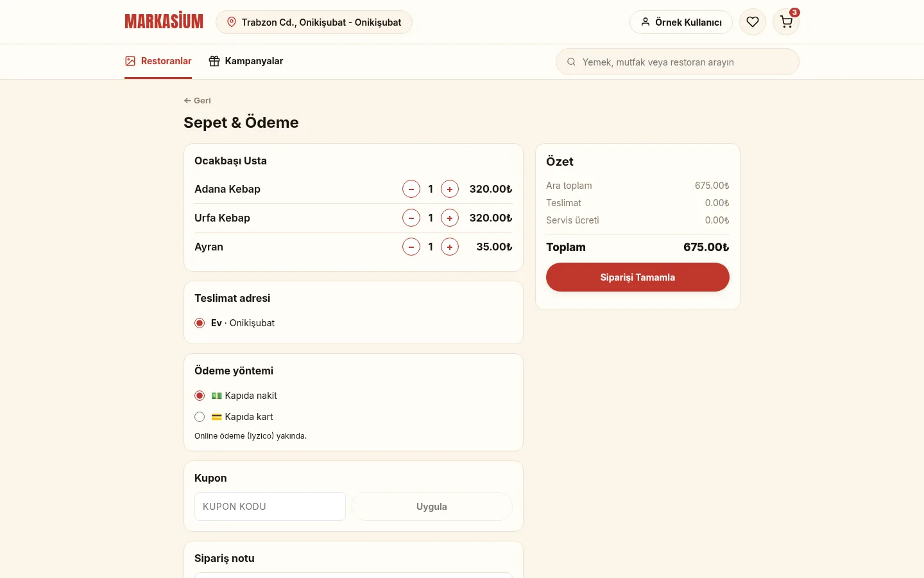Image resolution: width=924 pixels, height=578 pixels.
Task: Open the Trabzon Cd. address selector
Action: [x=314, y=22]
